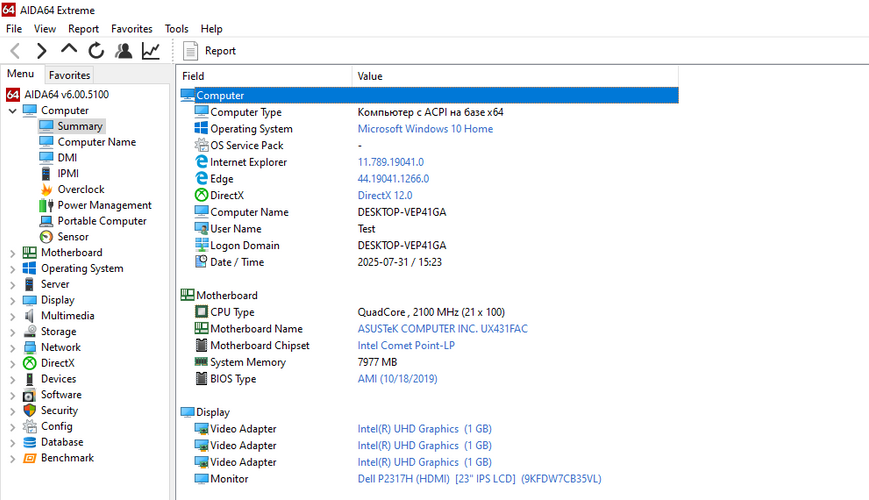The width and height of the screenshot is (869, 500).
Task: Select the User Name row
Action: [430, 228]
